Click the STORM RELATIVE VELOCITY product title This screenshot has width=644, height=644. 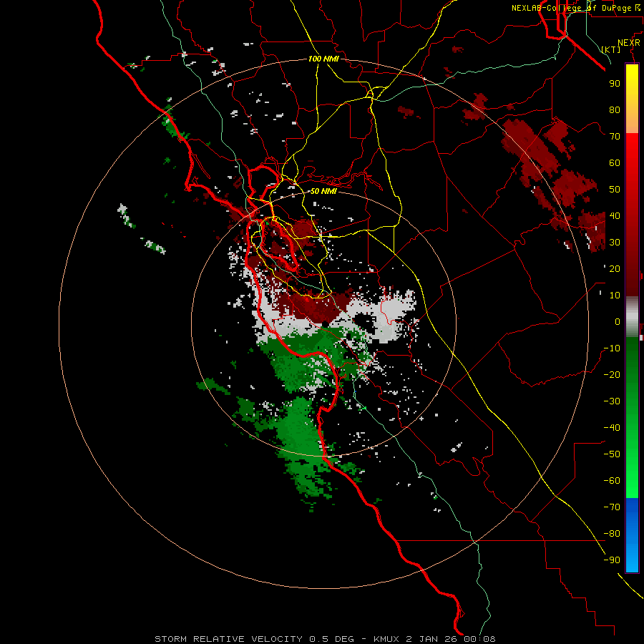[229, 639]
